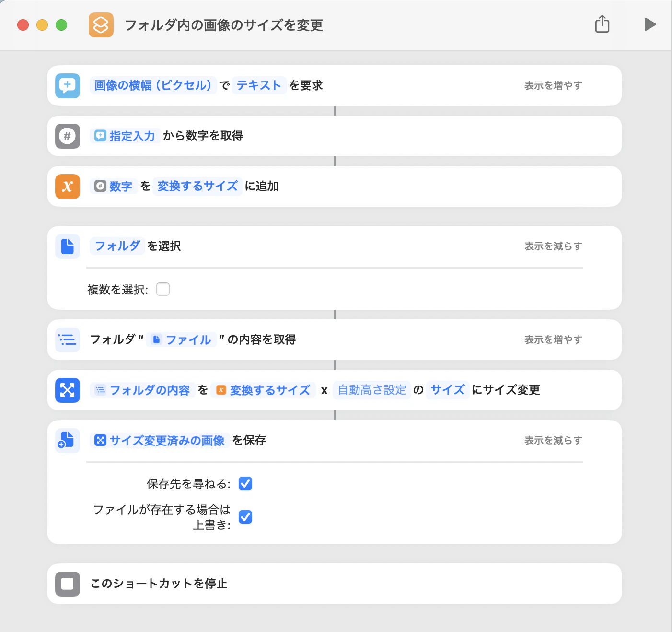The image size is (672, 632).
Task: Select the フォルダを選択 file action icon
Action: click(67, 246)
